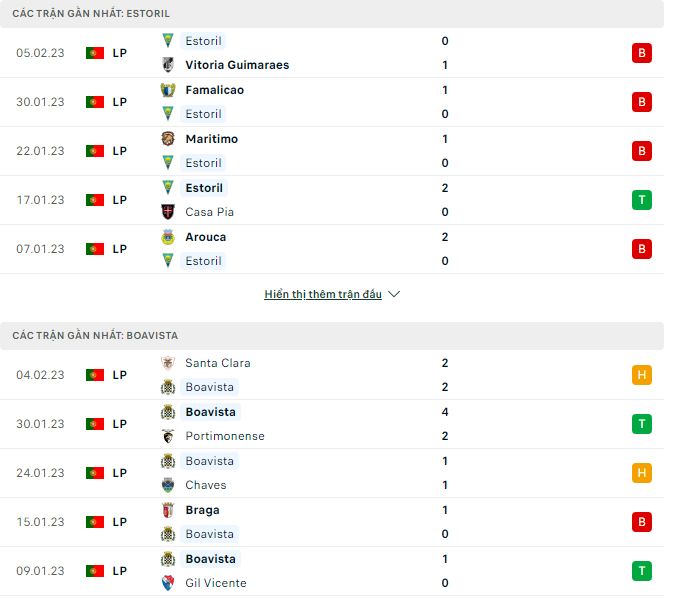
Task: Click red B badge for Famalicao match
Action: click(642, 102)
